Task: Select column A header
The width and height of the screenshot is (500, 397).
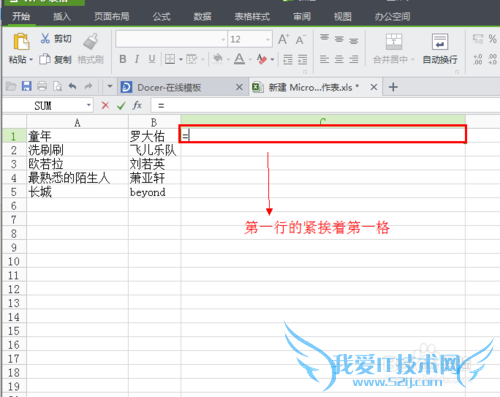Action: 77,122
